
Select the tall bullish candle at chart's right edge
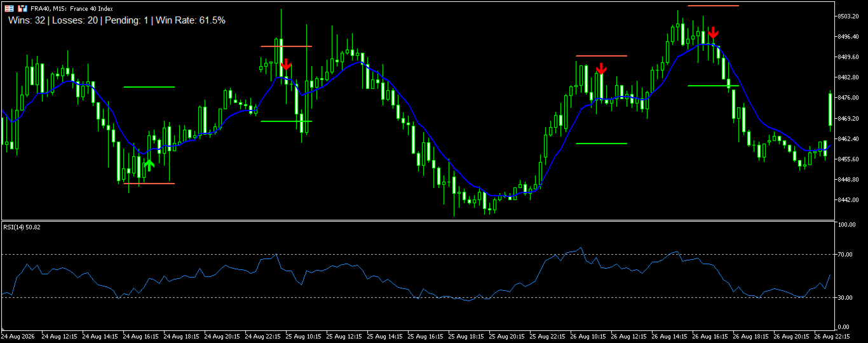pos(831,109)
